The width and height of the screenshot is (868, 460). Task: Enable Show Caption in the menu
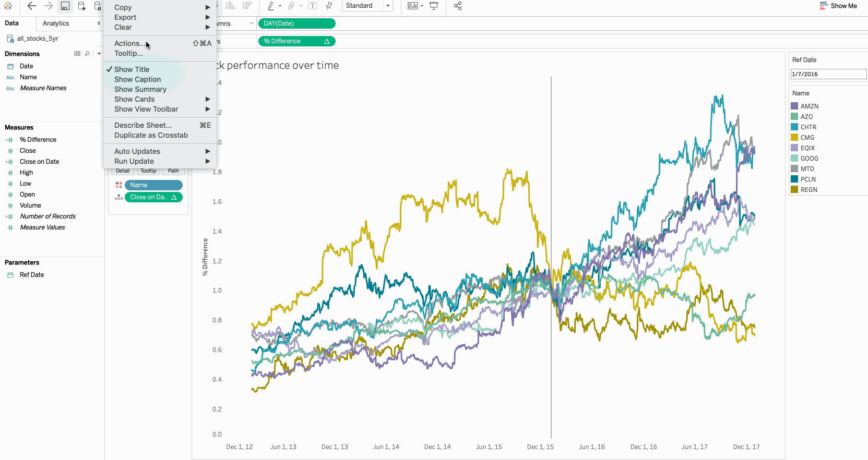pos(138,79)
